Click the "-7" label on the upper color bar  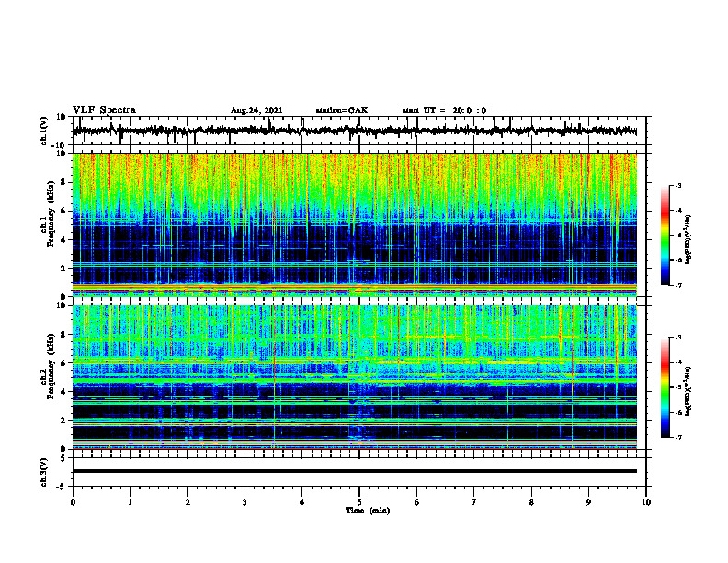coord(678,285)
